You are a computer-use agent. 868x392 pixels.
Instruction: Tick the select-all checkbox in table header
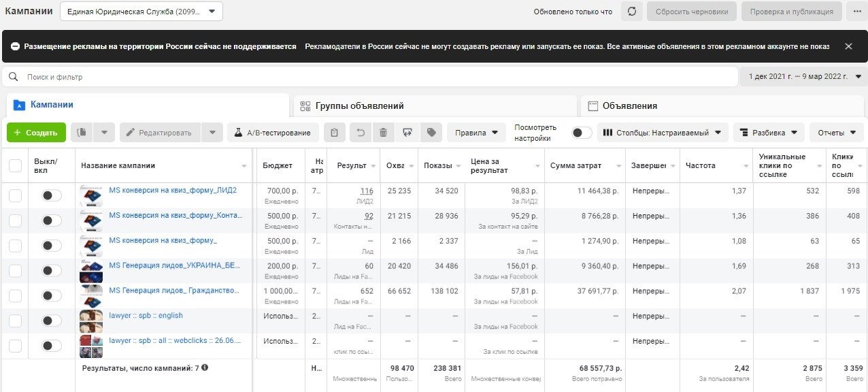pyautogui.click(x=15, y=165)
